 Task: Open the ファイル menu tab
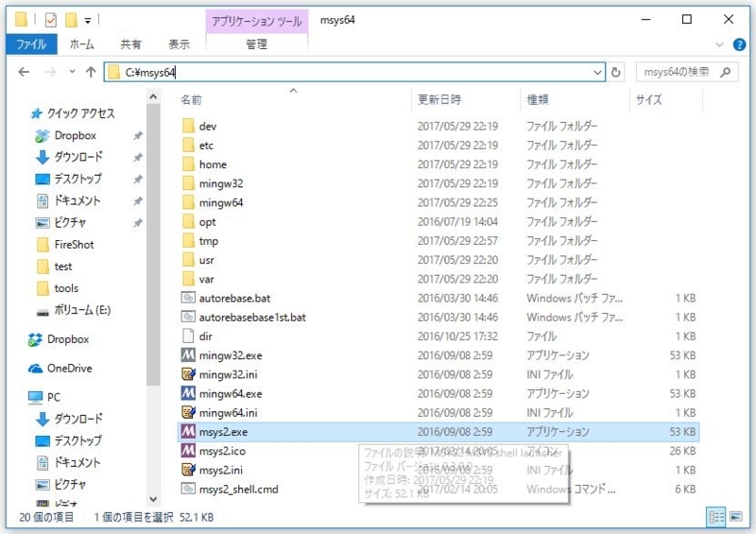click(31, 44)
